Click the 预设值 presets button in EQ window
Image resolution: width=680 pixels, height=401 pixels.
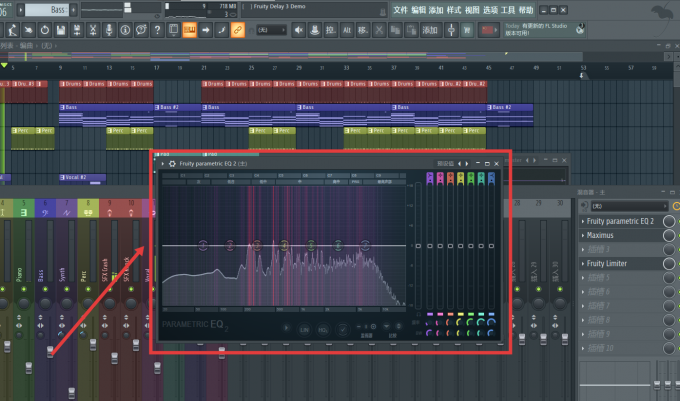click(445, 163)
